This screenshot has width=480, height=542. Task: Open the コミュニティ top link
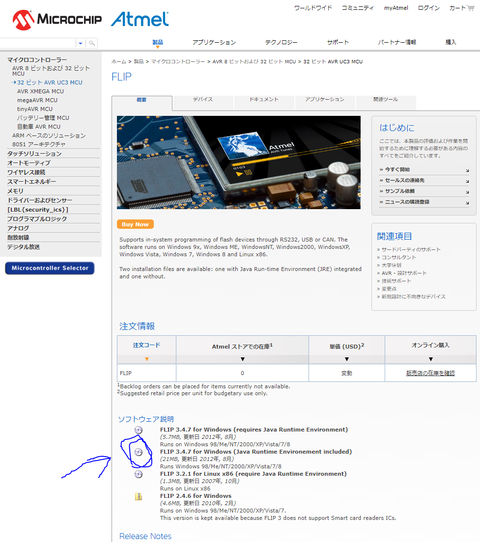pyautogui.click(x=358, y=8)
